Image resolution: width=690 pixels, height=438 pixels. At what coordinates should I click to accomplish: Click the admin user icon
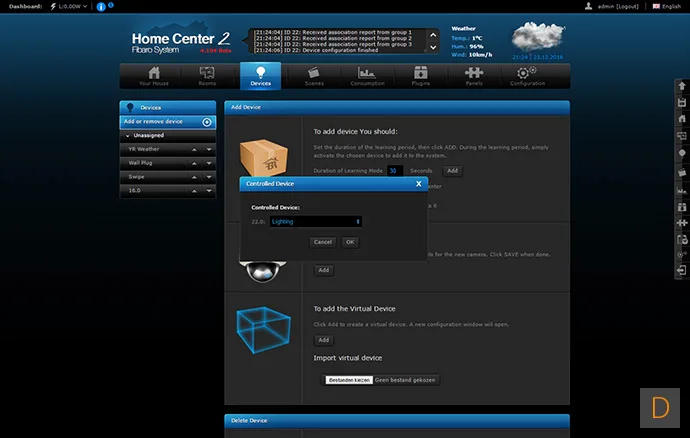coord(588,6)
